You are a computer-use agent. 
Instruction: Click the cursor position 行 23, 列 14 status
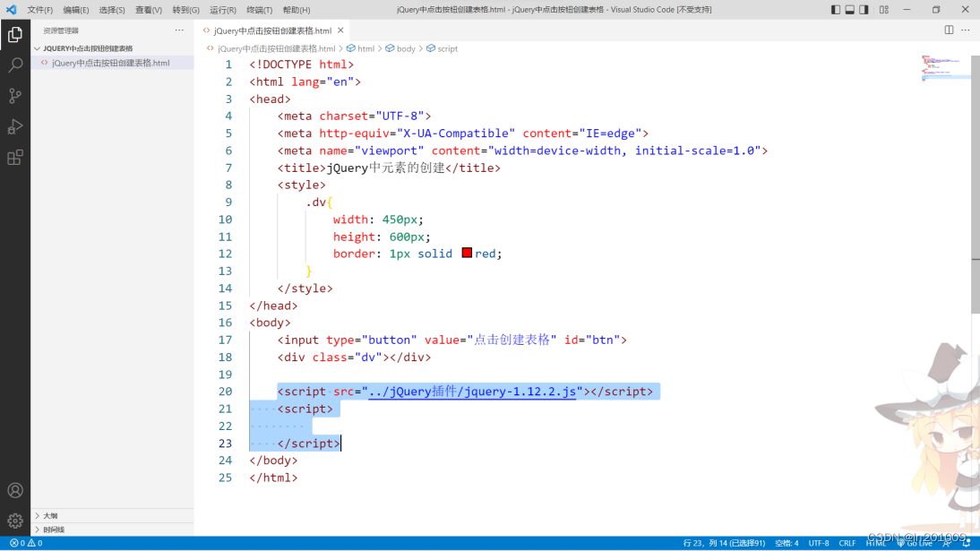(x=725, y=543)
